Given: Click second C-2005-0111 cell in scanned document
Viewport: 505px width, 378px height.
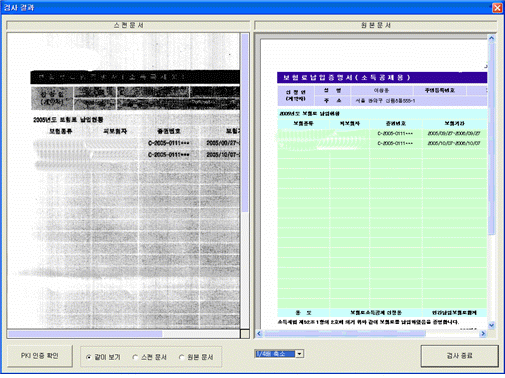Looking at the screenshot, I should 169,155.
